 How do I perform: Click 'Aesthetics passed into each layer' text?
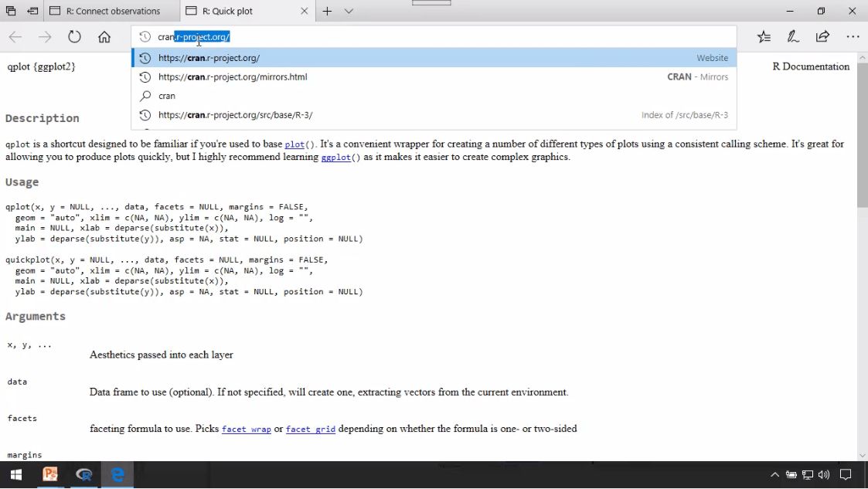161,355
